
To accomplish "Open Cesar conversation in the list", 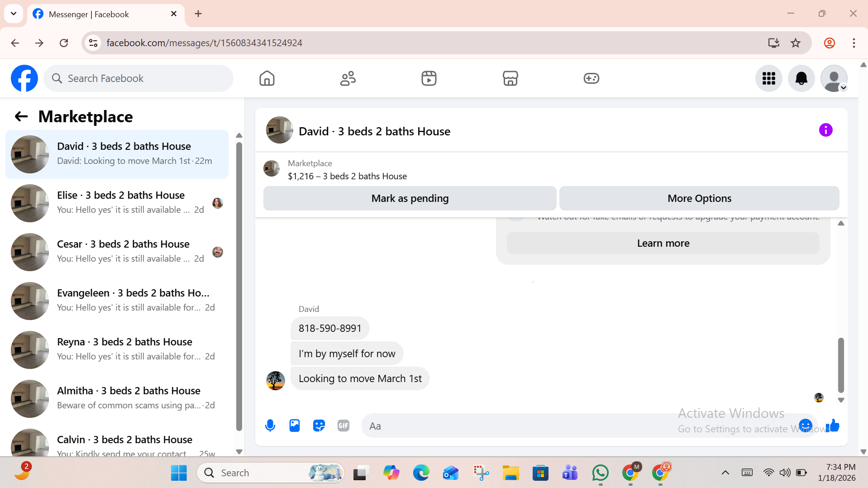I will click(x=117, y=252).
